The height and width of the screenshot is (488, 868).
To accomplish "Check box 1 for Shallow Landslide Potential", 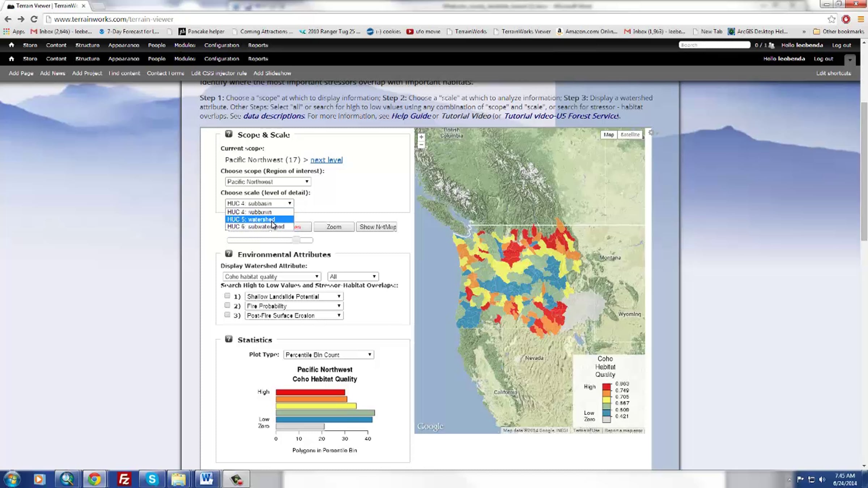I will click(227, 296).
